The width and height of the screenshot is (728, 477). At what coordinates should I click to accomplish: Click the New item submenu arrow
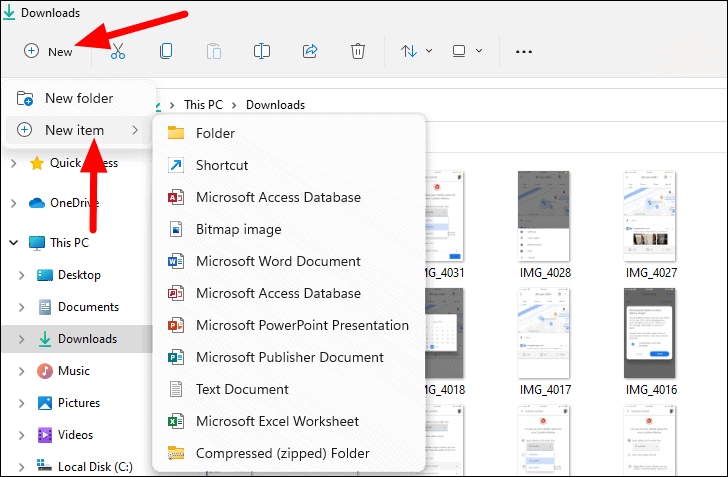[x=135, y=131]
